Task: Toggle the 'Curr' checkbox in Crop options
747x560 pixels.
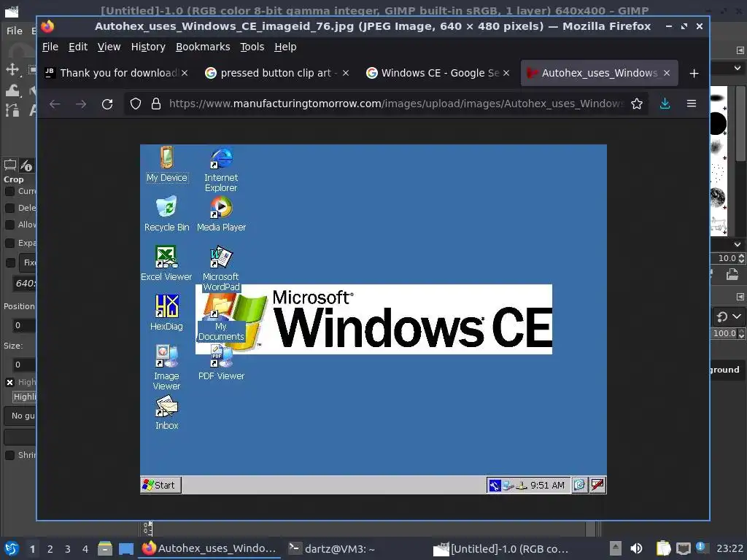Action: click(9, 192)
